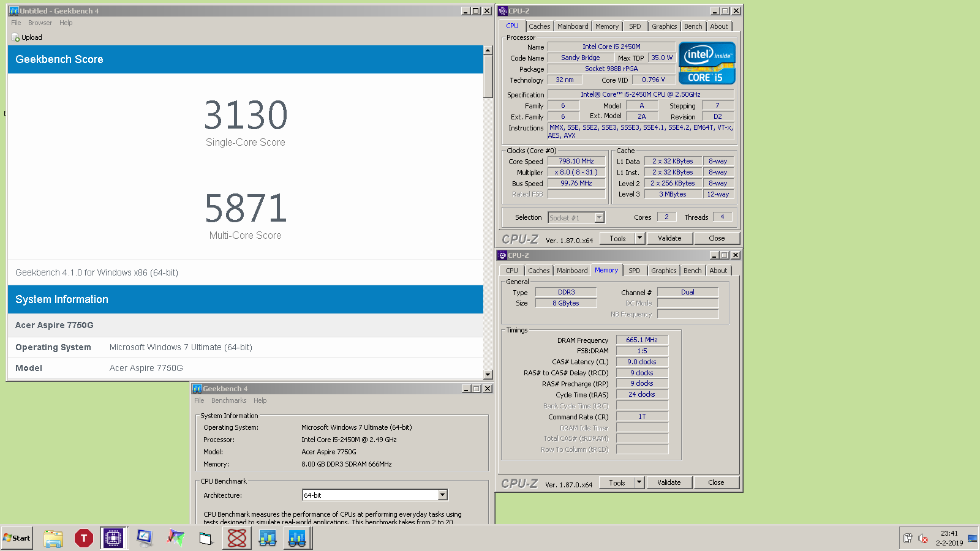
Task: Select the CPU-Z taskbar icon
Action: [x=113, y=538]
